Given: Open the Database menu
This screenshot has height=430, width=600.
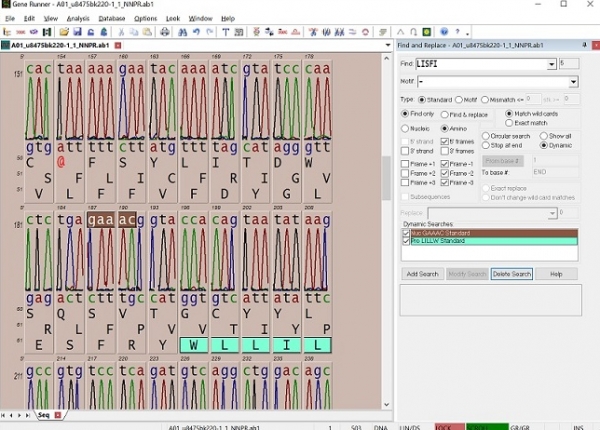Looking at the screenshot, I should (x=112, y=18).
